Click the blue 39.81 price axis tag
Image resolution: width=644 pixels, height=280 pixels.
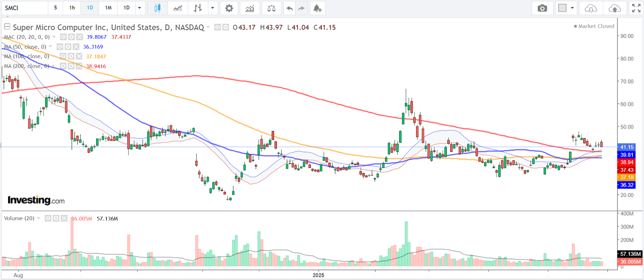click(627, 155)
